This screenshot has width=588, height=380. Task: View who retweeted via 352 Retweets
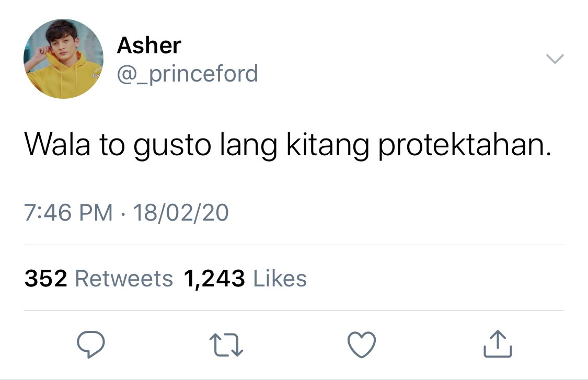click(99, 279)
